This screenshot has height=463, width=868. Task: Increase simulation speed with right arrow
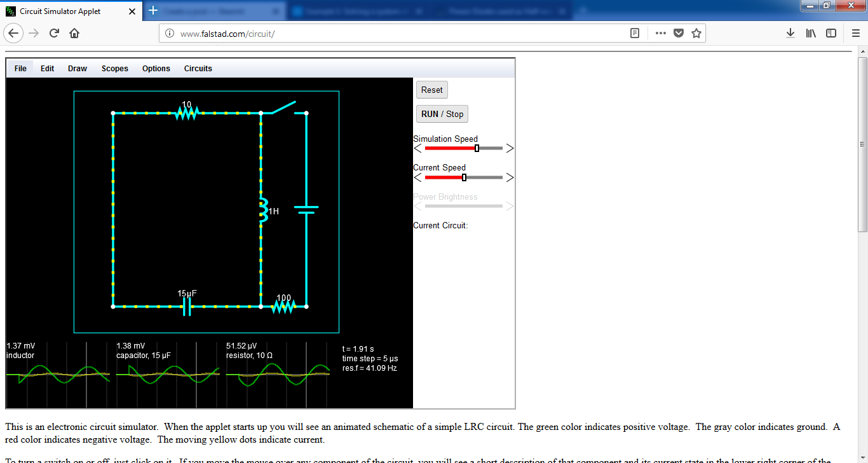tap(510, 148)
